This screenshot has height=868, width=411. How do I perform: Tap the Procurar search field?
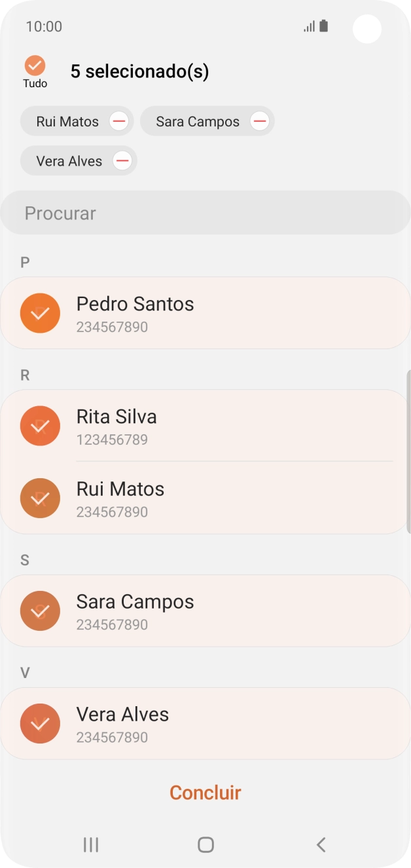coord(205,212)
